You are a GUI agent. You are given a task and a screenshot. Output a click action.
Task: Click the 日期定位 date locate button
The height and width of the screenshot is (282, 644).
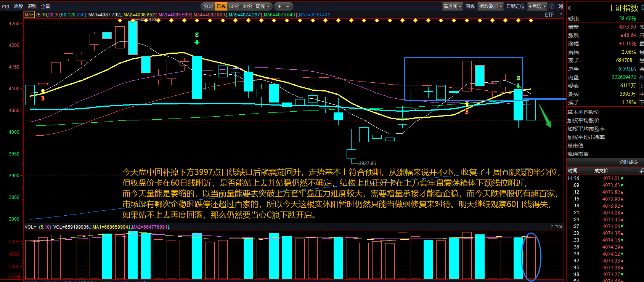(x=516, y=6)
